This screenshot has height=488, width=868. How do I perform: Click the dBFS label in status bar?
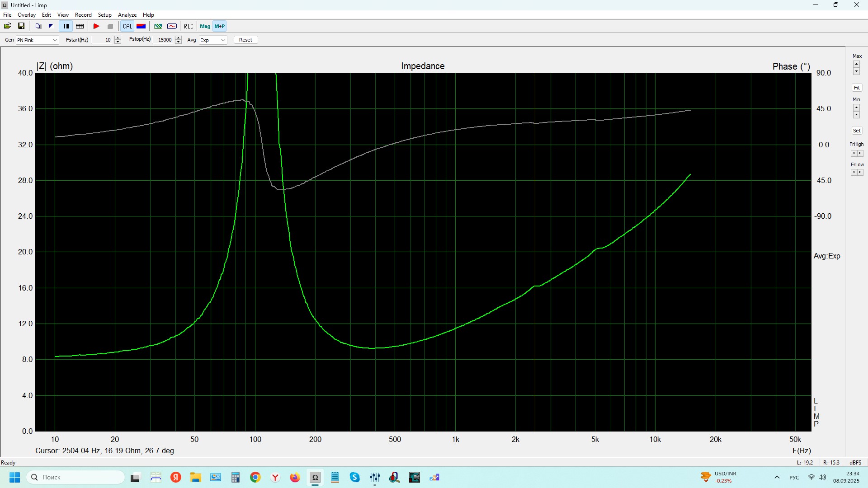pos(855,463)
